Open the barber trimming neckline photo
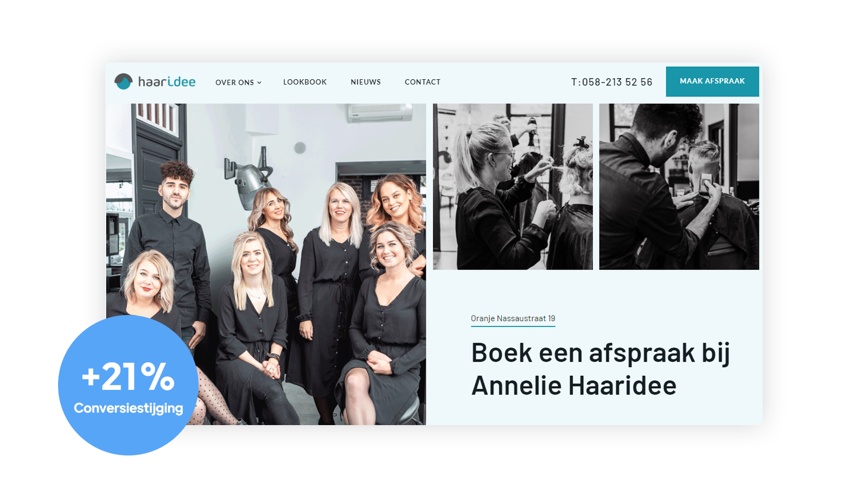This screenshot has width=868, height=488. [679, 187]
